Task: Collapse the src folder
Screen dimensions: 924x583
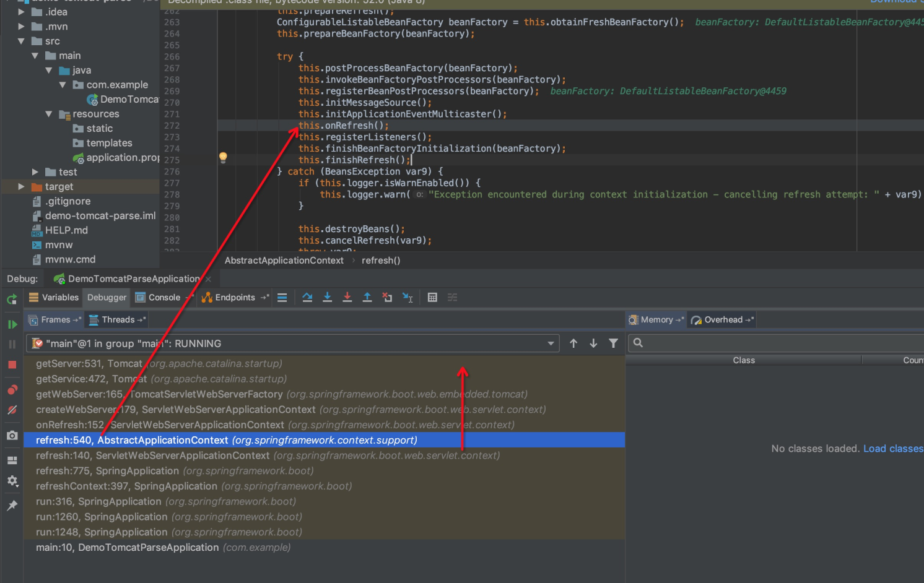Action: click(21, 41)
